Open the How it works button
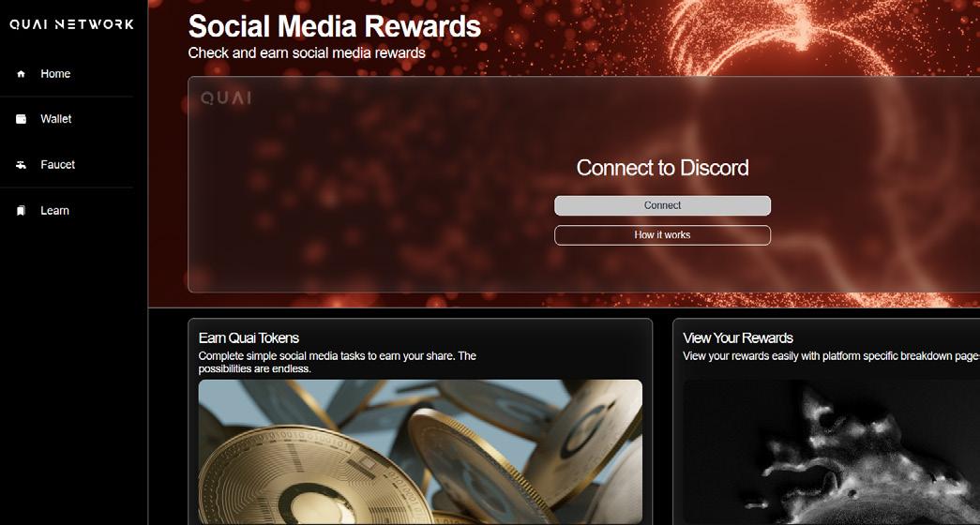 click(662, 235)
